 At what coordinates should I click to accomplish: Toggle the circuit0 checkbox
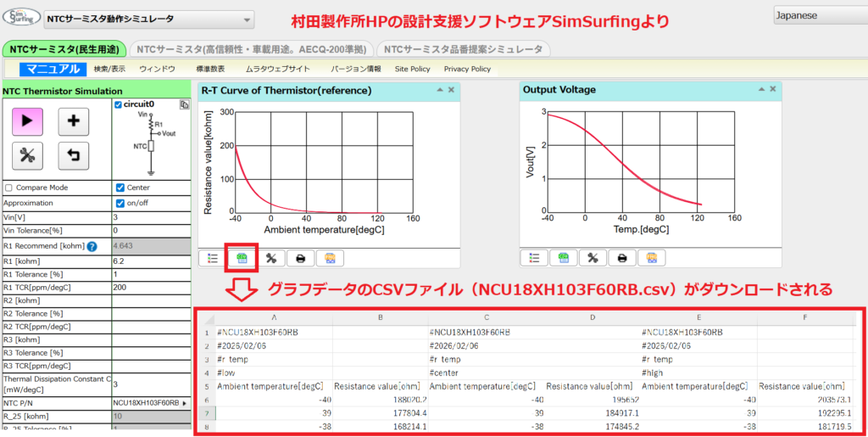tap(118, 104)
